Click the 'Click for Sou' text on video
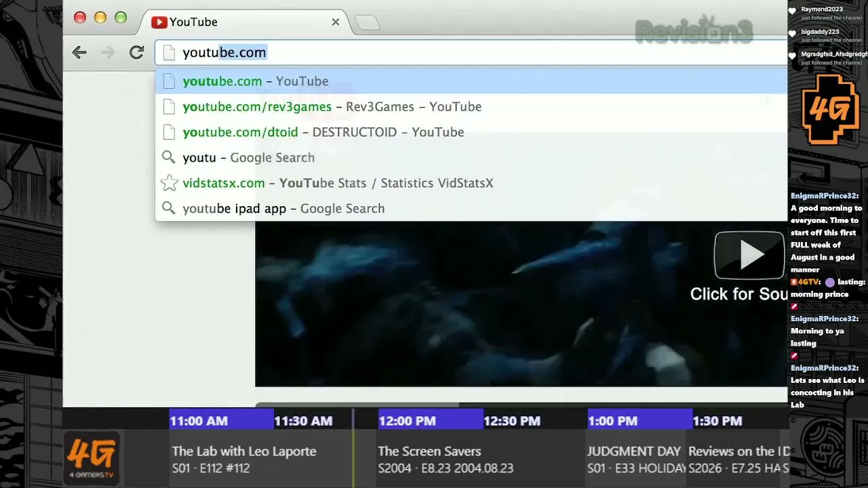 (738, 294)
